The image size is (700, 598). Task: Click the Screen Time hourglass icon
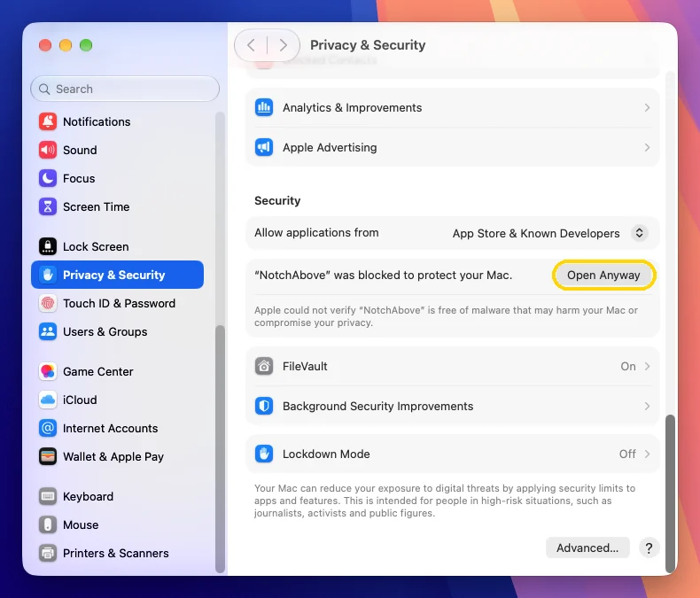tap(48, 206)
